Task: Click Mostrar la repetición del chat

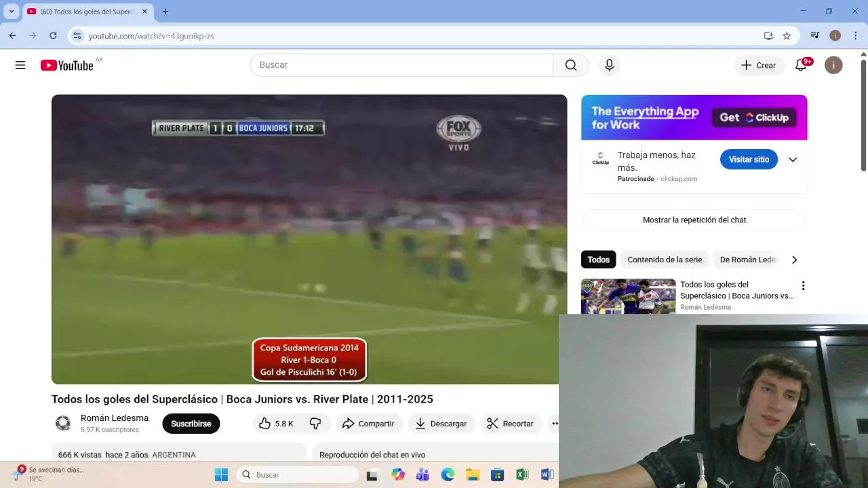Action: (x=694, y=220)
